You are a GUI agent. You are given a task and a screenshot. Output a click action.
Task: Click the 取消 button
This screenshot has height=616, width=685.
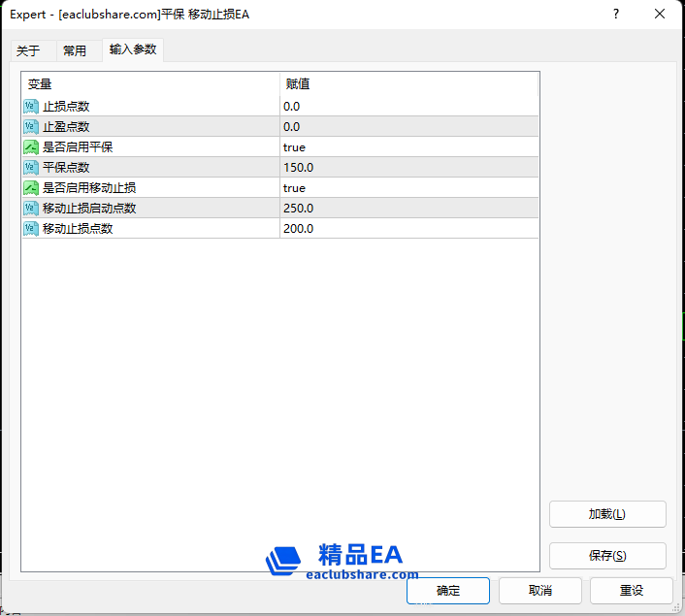click(540, 591)
